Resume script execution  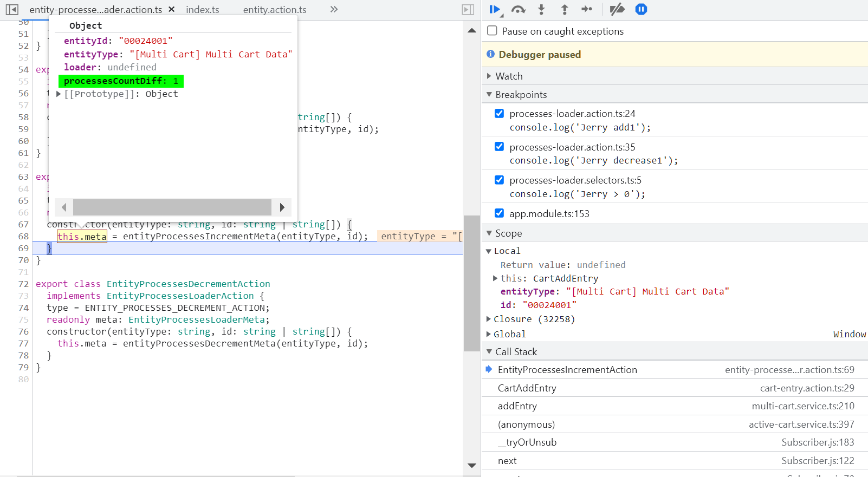click(x=495, y=9)
